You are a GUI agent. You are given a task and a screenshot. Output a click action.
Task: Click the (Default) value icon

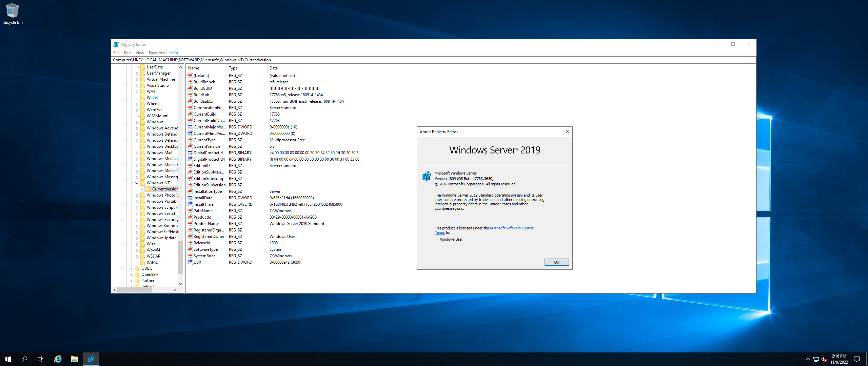coord(190,75)
